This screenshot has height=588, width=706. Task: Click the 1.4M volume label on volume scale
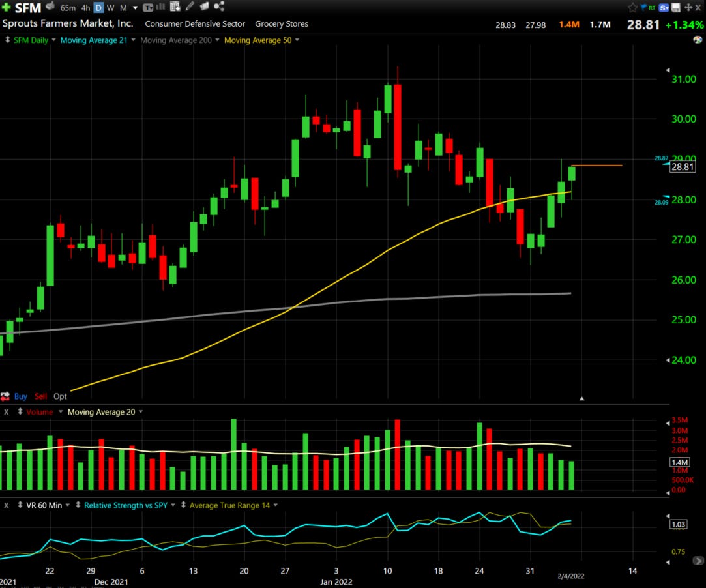point(679,462)
